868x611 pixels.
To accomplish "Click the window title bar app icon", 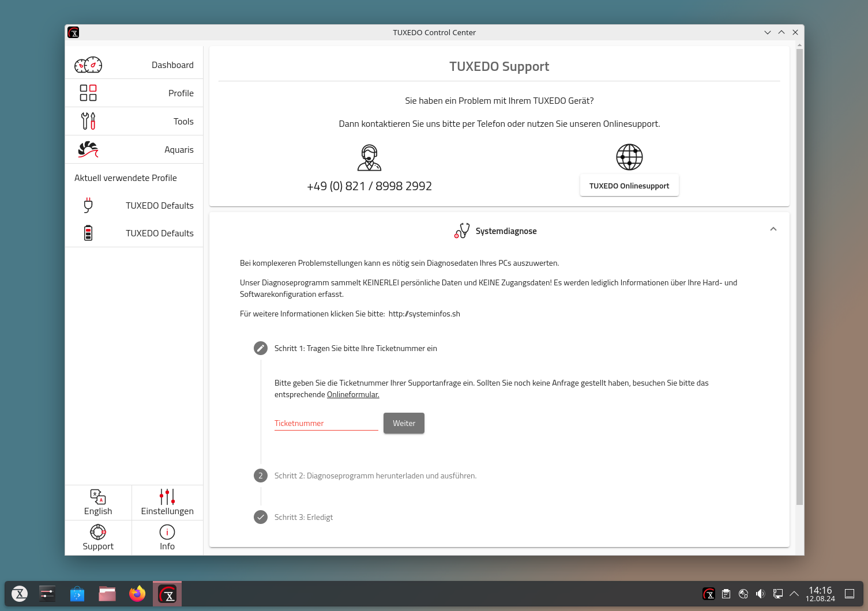I will [73, 32].
